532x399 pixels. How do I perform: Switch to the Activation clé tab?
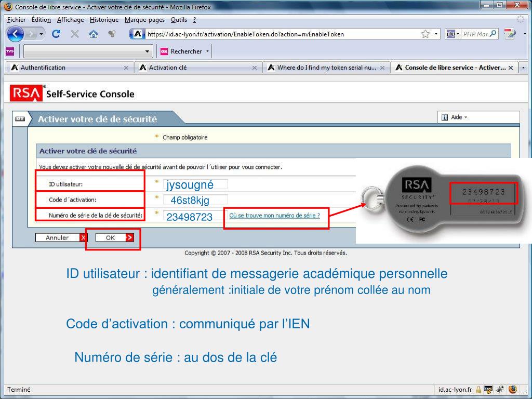point(198,68)
